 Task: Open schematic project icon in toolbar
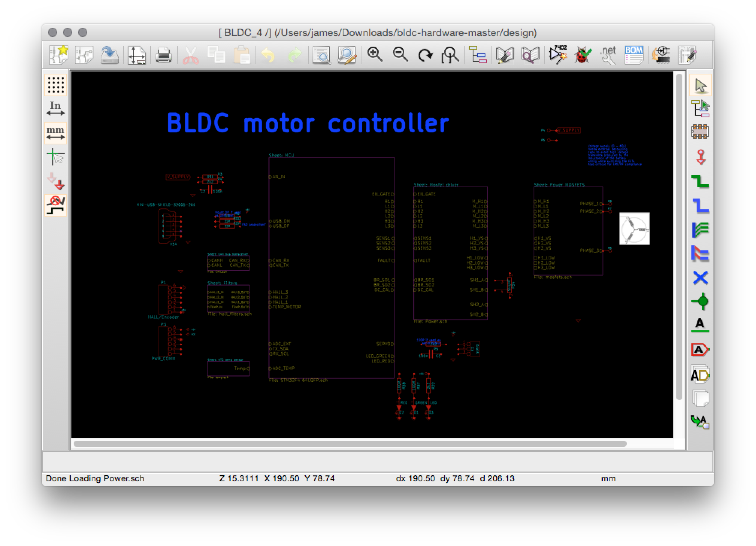pyautogui.click(x=84, y=55)
